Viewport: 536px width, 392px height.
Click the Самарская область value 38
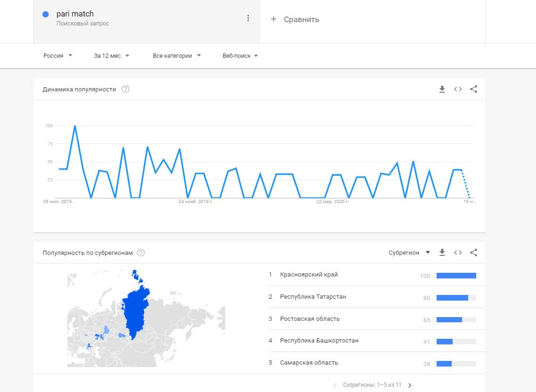427,364
